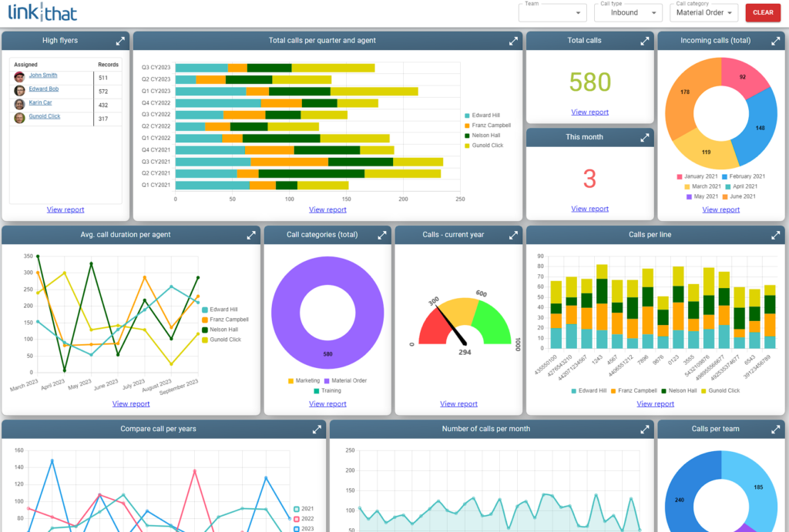Open View report under Calls per line
This screenshot has height=532, width=789.
pos(655,403)
